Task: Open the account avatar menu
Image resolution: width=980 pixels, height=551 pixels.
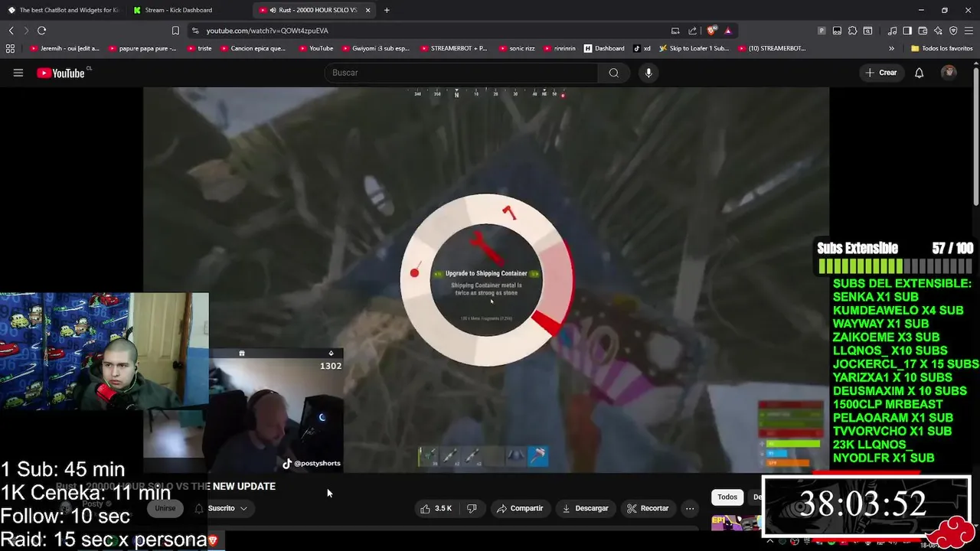Action: click(x=949, y=73)
